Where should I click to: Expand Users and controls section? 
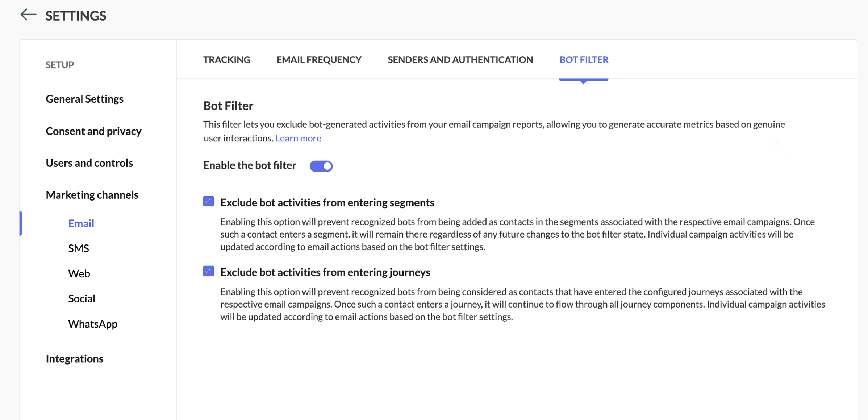pyautogui.click(x=89, y=163)
